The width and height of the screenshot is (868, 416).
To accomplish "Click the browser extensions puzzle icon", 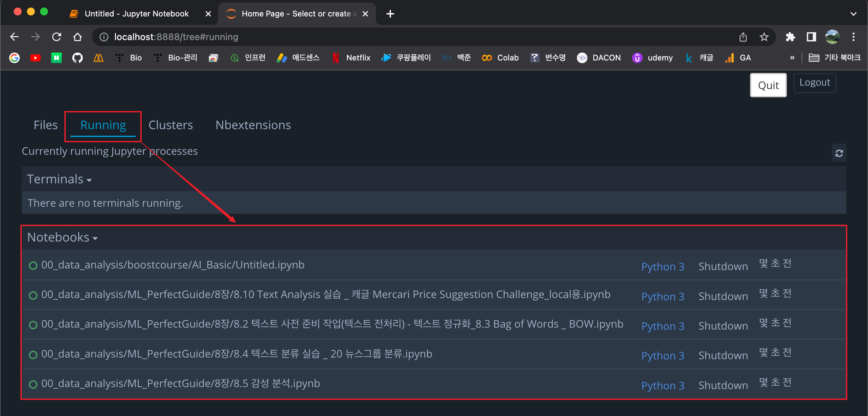I will pos(790,37).
